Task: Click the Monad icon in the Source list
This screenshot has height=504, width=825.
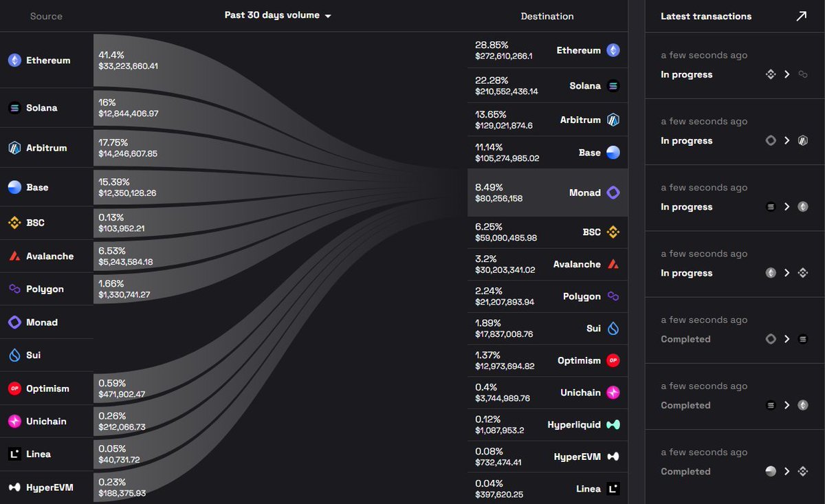Action: click(14, 322)
